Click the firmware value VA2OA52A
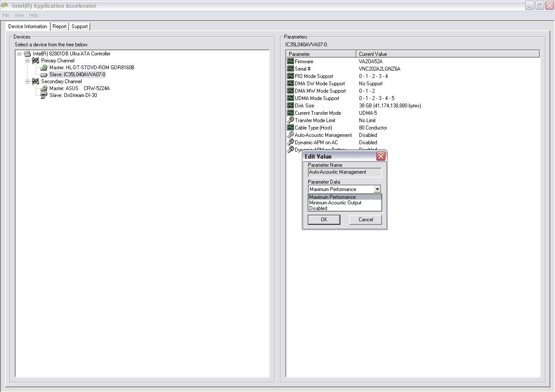Image resolution: width=555 pixels, height=392 pixels. (371, 62)
